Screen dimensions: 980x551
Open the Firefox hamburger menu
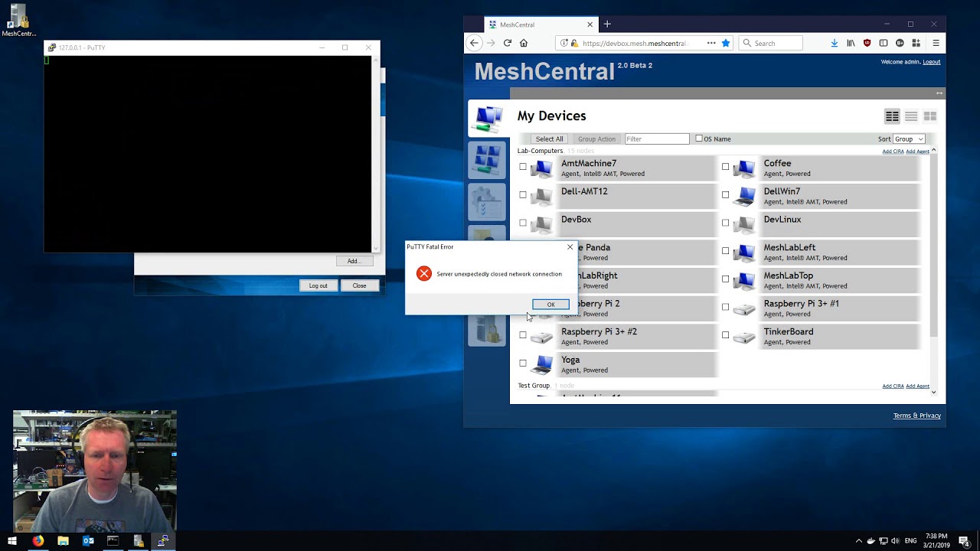pyautogui.click(x=936, y=44)
